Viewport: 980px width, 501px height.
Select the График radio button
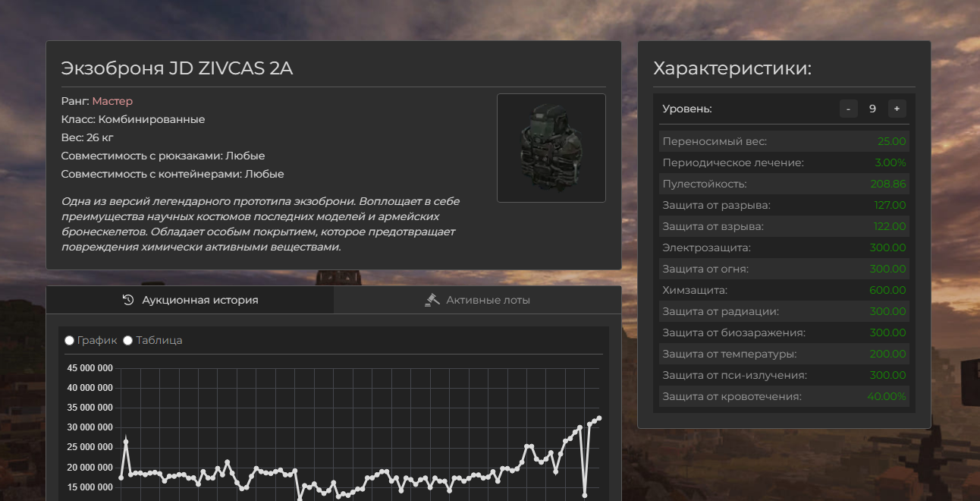click(x=70, y=340)
